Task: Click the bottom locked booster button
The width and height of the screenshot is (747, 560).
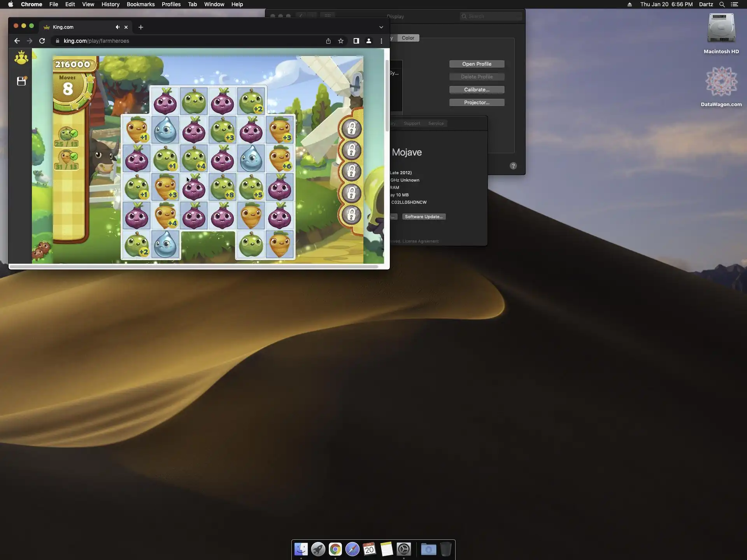Action: coord(351,215)
